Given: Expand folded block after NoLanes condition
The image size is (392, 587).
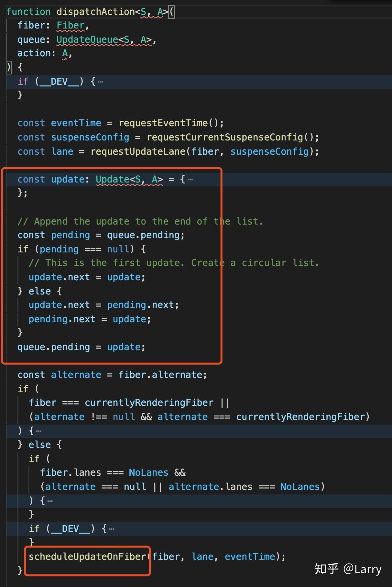Looking at the screenshot, I should pos(50,501).
